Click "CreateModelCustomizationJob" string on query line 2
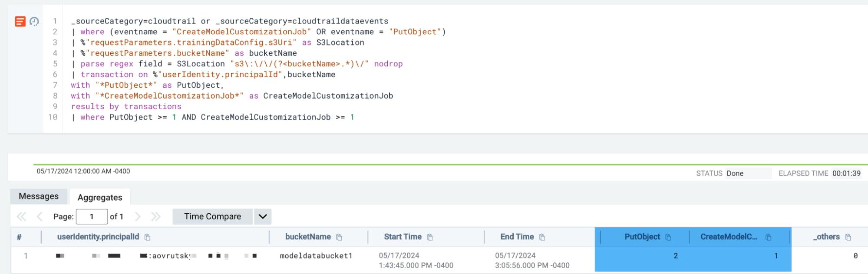The image size is (868, 274). click(241, 32)
